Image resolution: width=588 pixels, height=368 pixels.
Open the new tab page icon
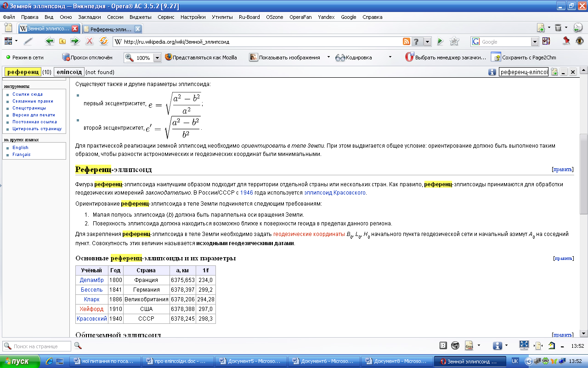point(8,28)
